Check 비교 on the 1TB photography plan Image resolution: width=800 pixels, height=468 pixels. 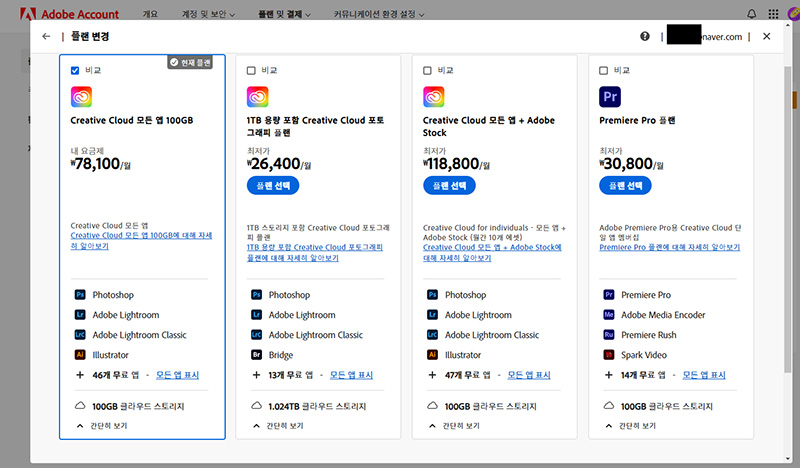click(251, 70)
